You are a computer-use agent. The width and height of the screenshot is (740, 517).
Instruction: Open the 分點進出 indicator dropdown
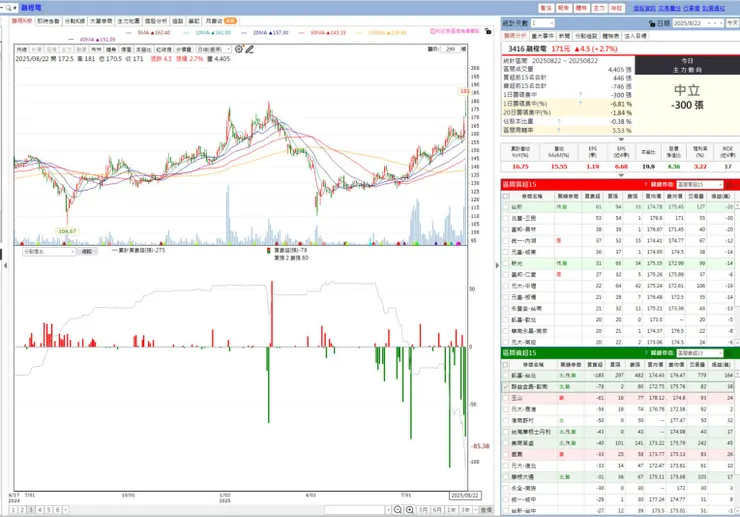pyautogui.click(x=49, y=252)
